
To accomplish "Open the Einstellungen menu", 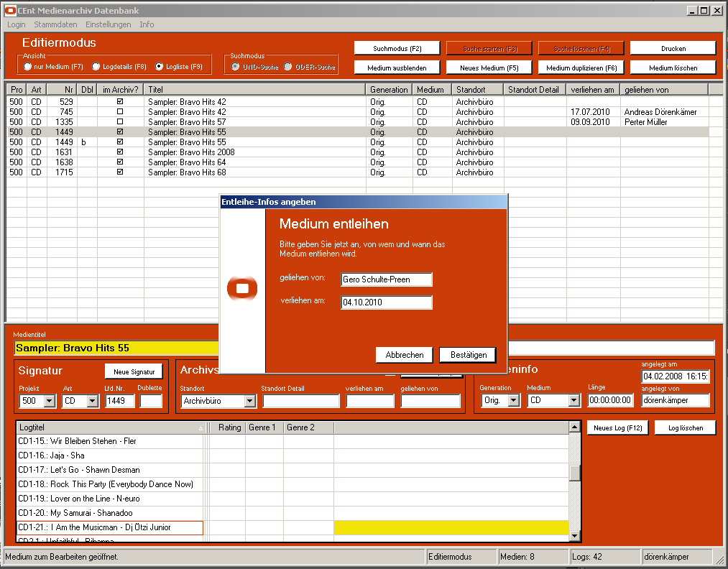I will tap(103, 24).
